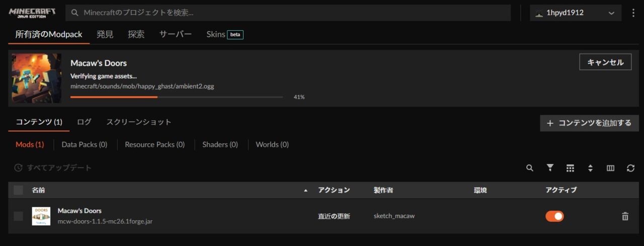Image resolution: width=644 pixels, height=246 pixels.
Task: Open the 発見 tab
Action: [x=105, y=34]
